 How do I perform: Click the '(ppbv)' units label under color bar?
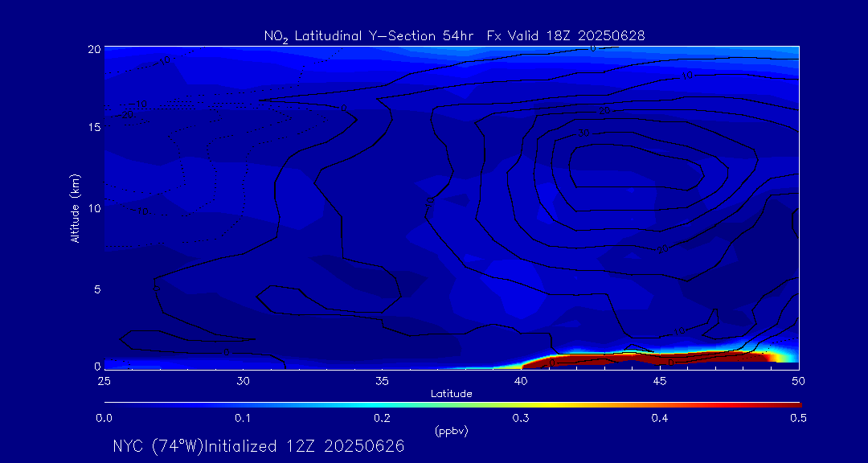pyautogui.click(x=452, y=432)
